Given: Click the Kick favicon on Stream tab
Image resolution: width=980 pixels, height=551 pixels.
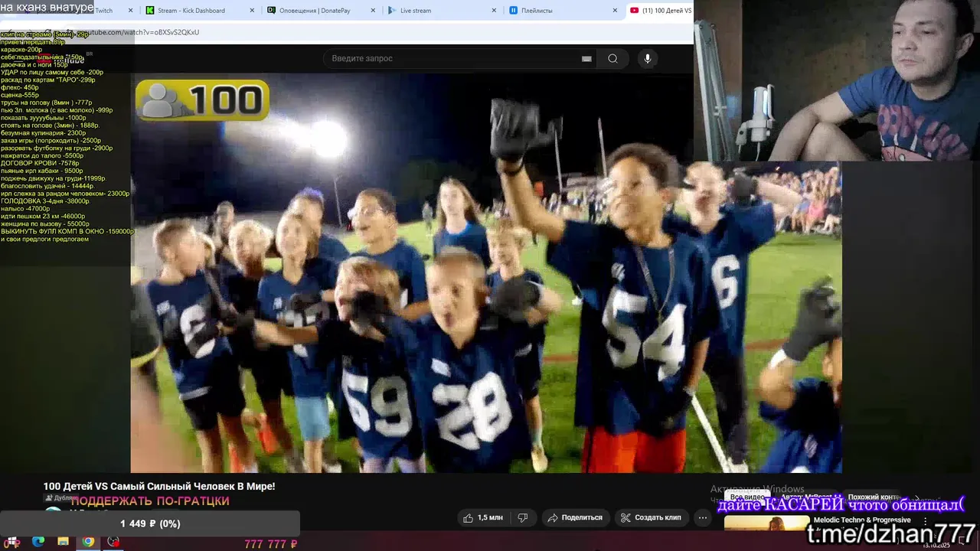Looking at the screenshot, I should [x=150, y=11].
